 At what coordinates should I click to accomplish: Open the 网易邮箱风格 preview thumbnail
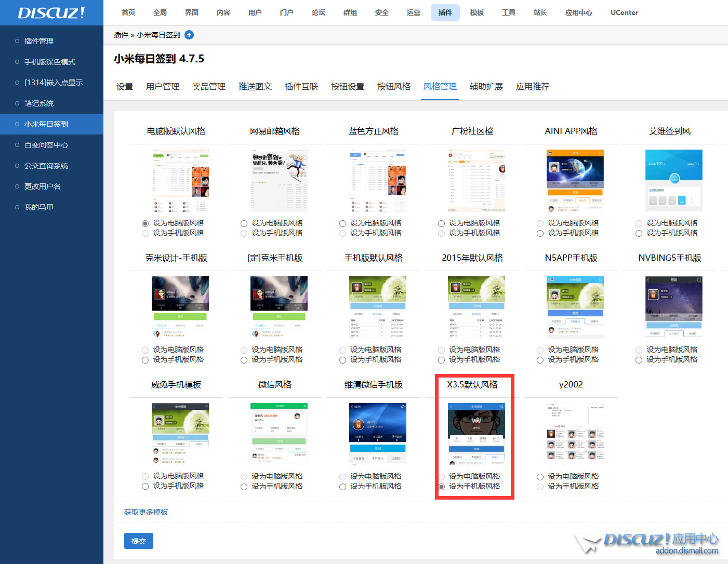point(279,181)
